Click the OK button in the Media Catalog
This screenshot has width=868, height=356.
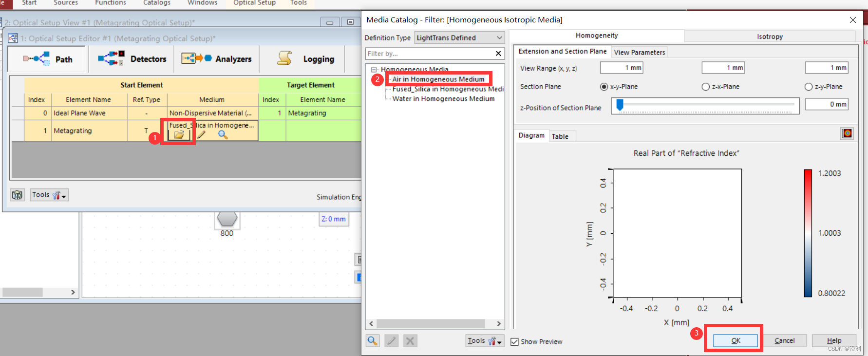[x=736, y=340]
